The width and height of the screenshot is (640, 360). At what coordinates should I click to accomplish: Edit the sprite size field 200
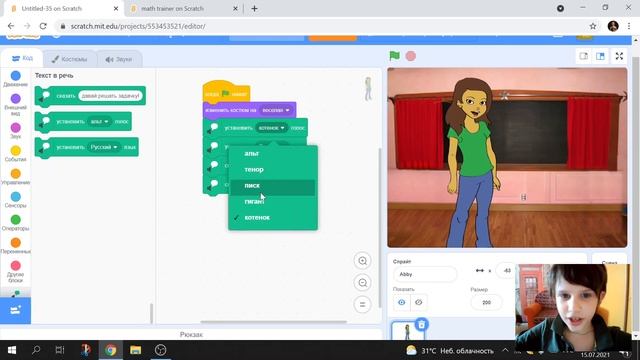[x=487, y=303]
